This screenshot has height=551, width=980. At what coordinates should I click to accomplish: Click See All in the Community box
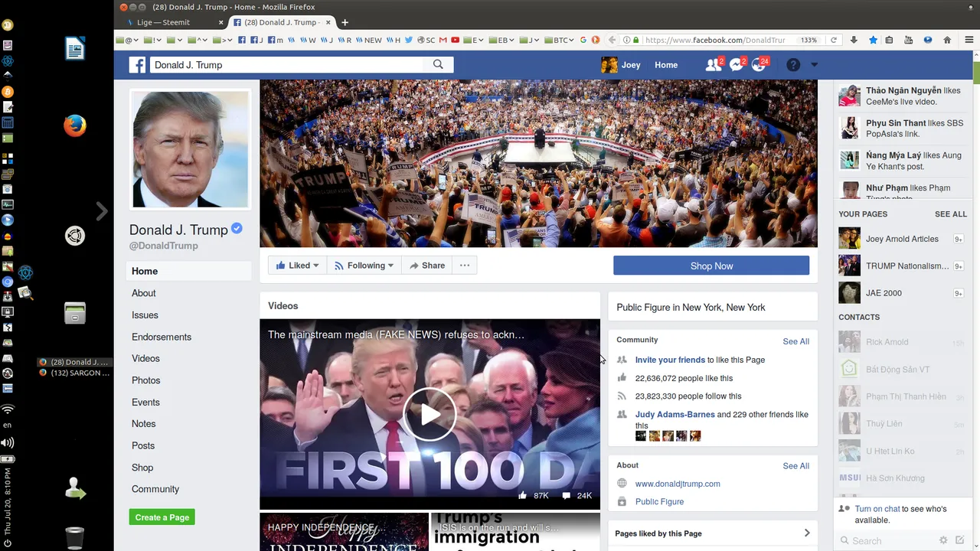click(795, 341)
